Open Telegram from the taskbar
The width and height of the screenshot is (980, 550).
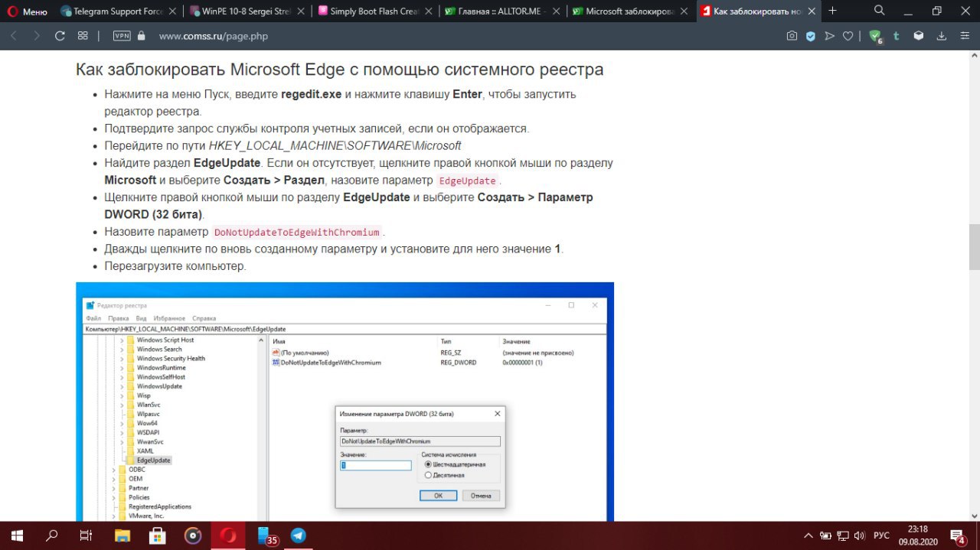(299, 535)
